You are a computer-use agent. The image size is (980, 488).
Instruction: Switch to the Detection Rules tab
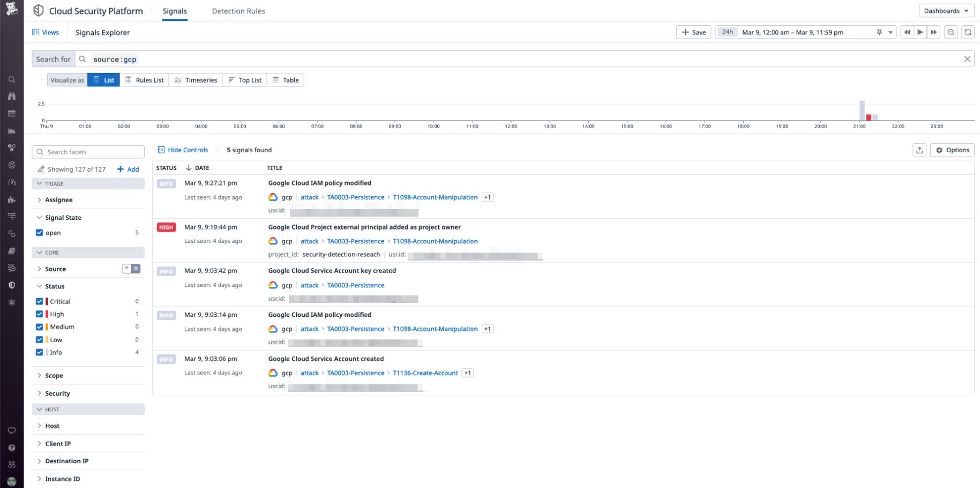tap(238, 11)
